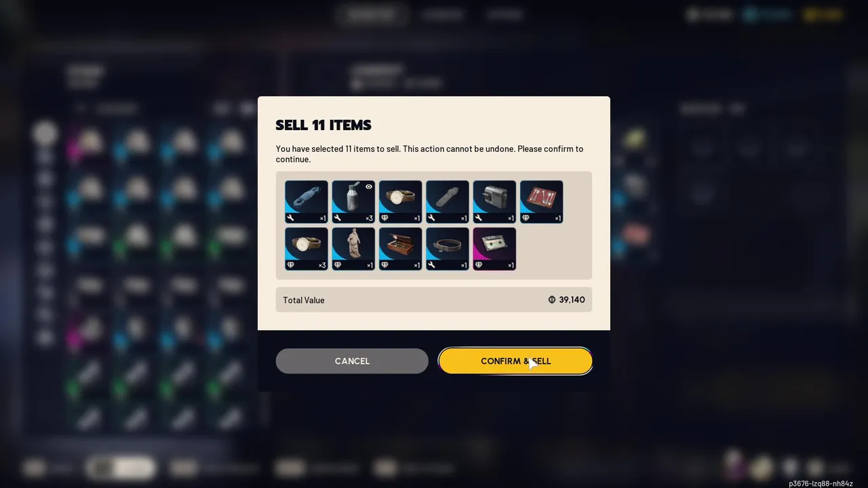The image size is (868, 488).
Task: Select the red silverware set item
Action: (x=541, y=201)
